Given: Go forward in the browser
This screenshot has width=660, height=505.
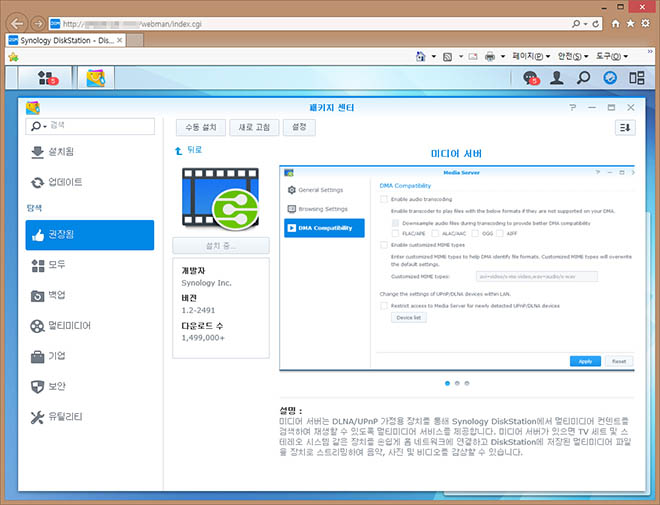Looking at the screenshot, I should click(x=38, y=24).
